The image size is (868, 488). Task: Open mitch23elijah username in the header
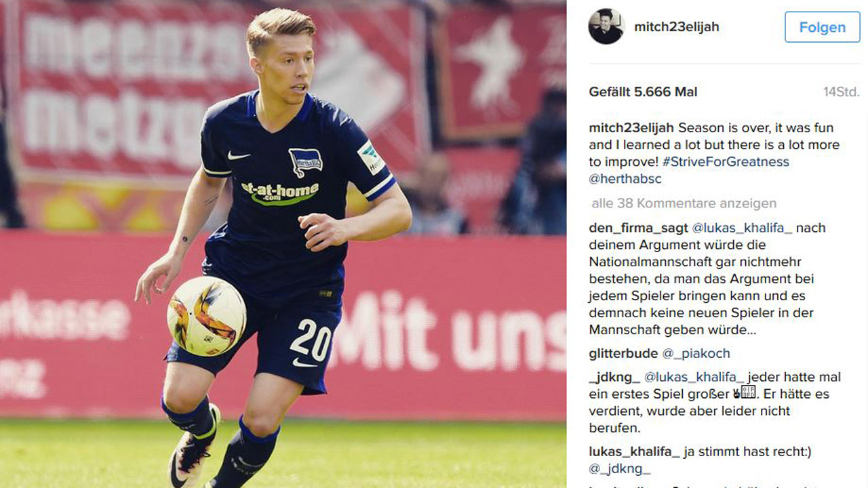click(676, 27)
